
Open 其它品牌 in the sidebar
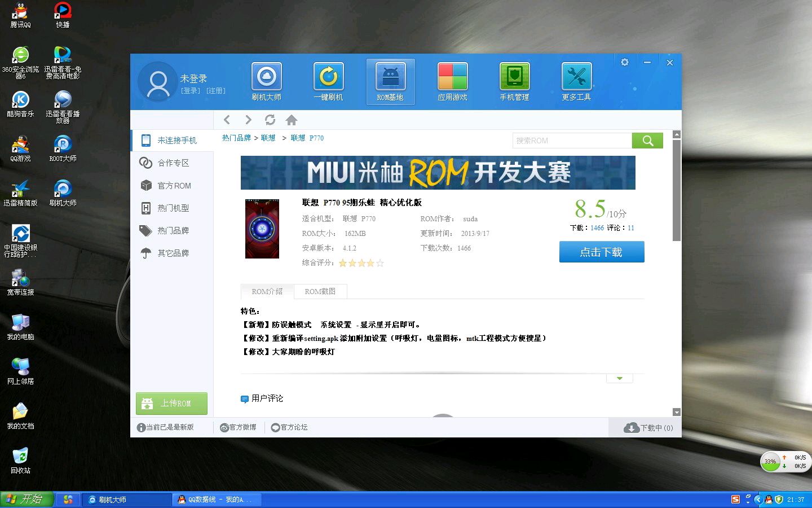[x=172, y=253]
